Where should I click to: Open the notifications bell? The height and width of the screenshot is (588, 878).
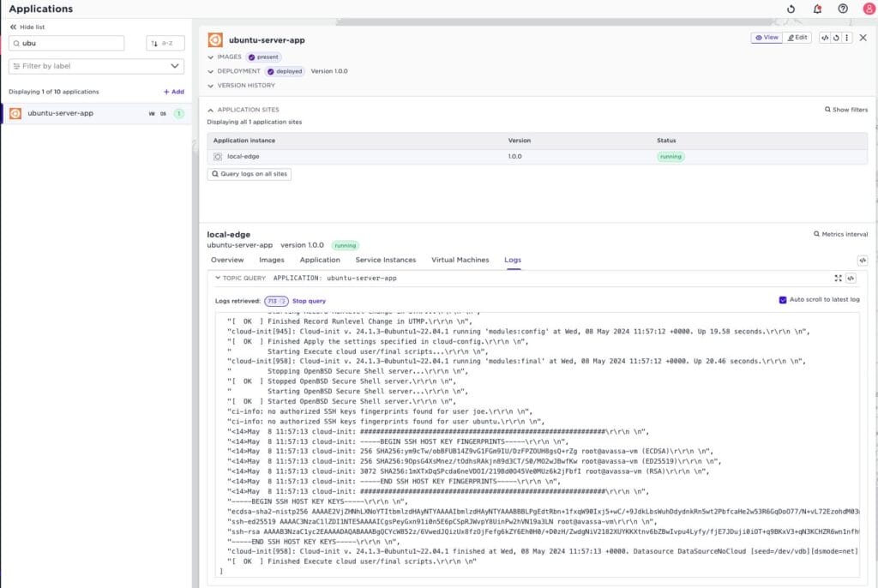(x=817, y=9)
